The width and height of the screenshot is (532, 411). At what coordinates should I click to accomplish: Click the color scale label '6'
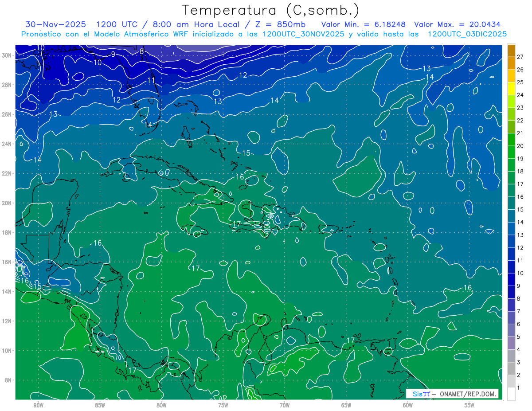click(519, 324)
